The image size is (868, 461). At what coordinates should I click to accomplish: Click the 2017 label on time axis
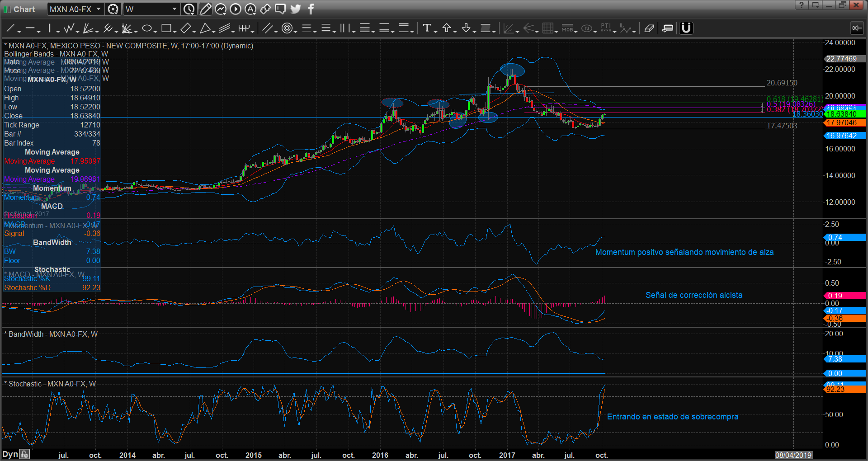(507, 455)
